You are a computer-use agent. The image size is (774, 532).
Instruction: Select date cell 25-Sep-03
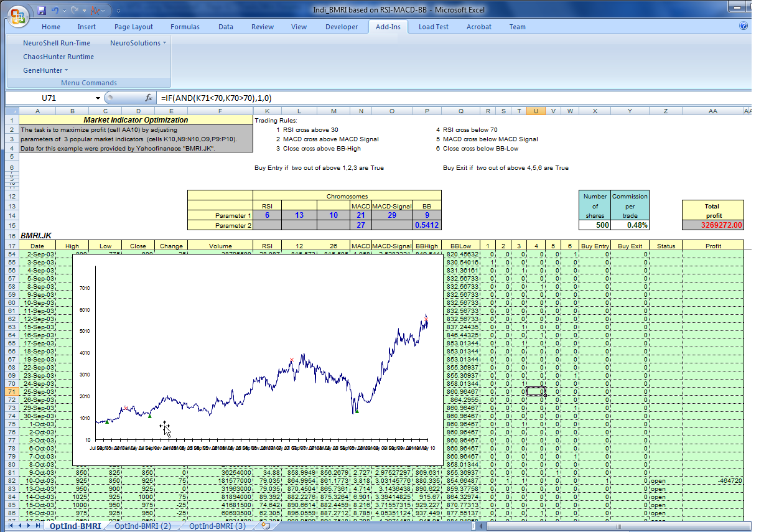[37, 391]
